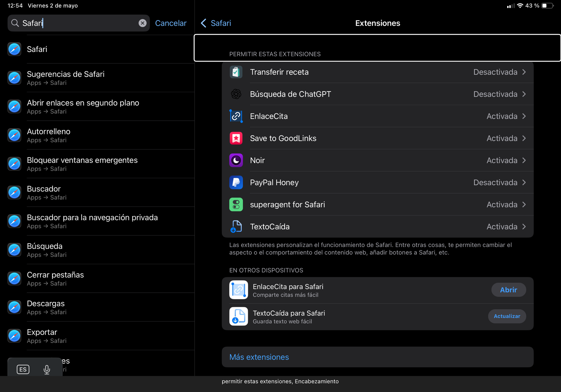Tap Safari compass icon in first result
The width and height of the screenshot is (561, 392).
pos(14,49)
